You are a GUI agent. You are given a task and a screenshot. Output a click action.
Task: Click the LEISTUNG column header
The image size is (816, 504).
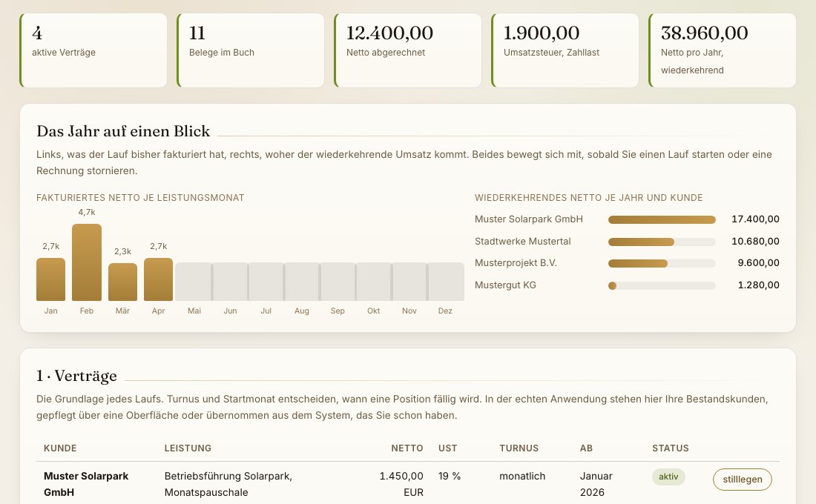pyautogui.click(x=188, y=448)
